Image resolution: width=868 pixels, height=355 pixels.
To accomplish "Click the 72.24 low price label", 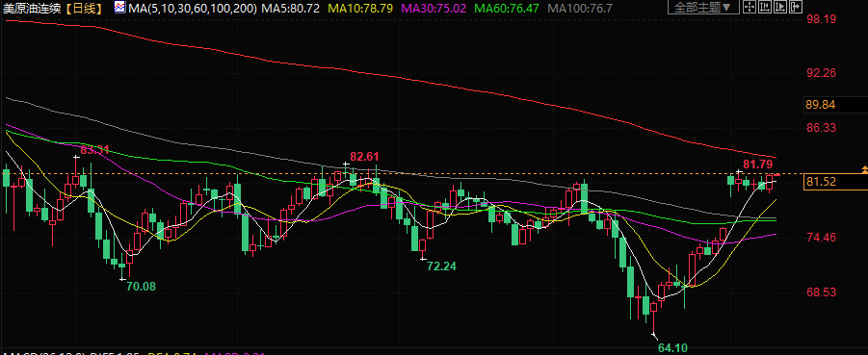I will [442, 266].
